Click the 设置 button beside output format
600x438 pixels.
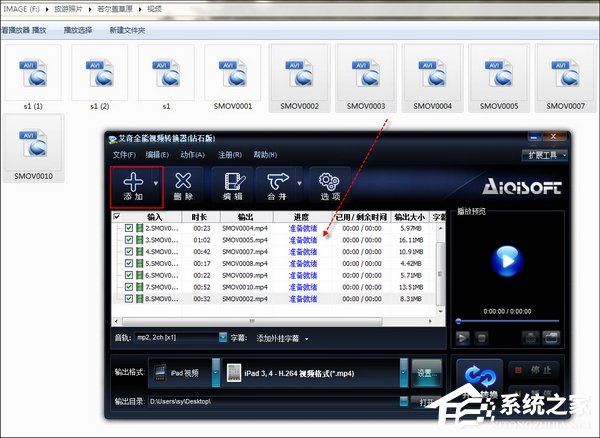pyautogui.click(x=427, y=373)
